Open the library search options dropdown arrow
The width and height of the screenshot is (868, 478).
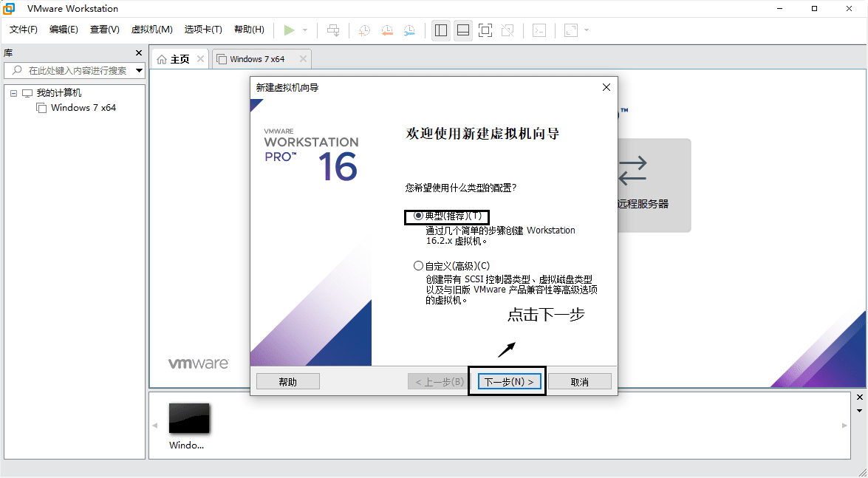coord(140,70)
